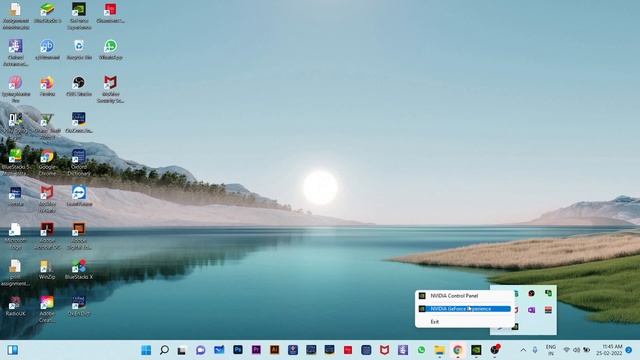This screenshot has height=360, width=640.
Task: Select GeForce Experience desktop shortcut
Action: (x=79, y=16)
